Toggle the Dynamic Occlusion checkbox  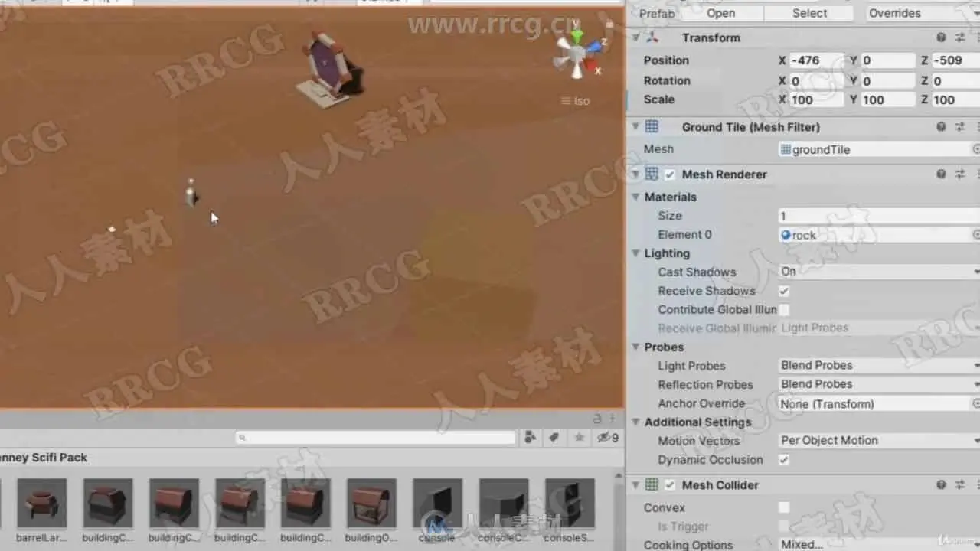click(784, 460)
